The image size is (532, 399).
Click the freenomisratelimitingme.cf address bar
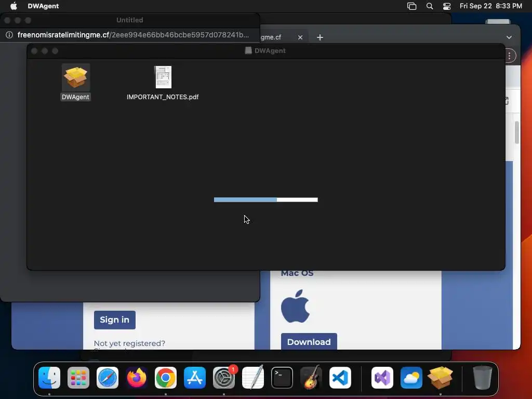(x=133, y=35)
